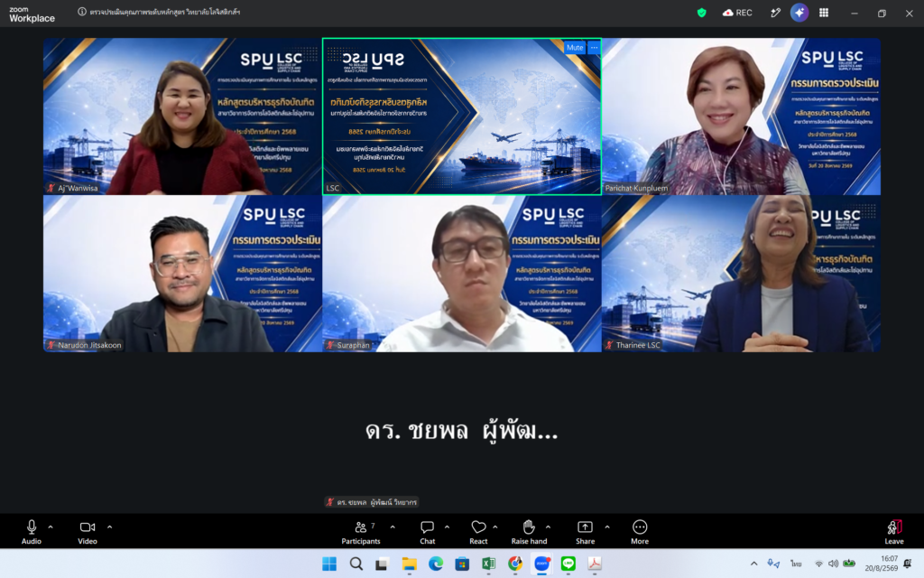This screenshot has height=578, width=924.
Task: Click the Mute button on LSC tile
Action: [575, 48]
